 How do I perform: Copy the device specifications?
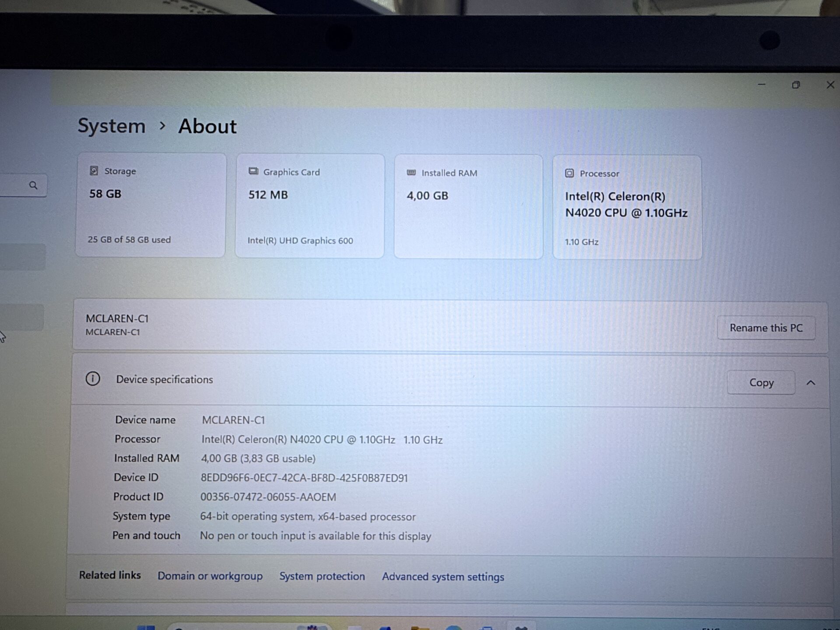point(761,383)
